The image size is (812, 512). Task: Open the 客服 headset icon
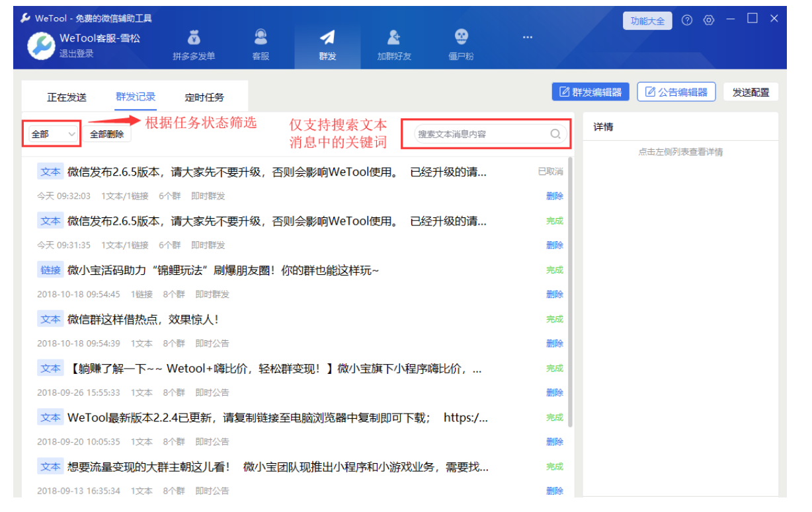261,38
